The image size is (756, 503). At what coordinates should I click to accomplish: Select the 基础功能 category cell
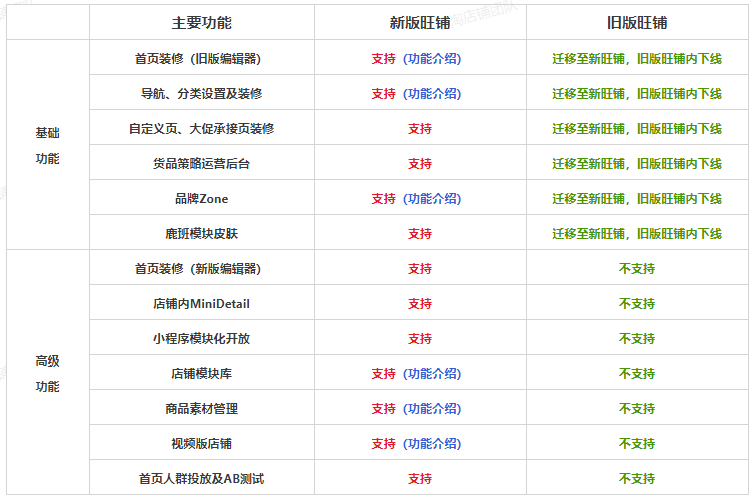pyautogui.click(x=48, y=145)
